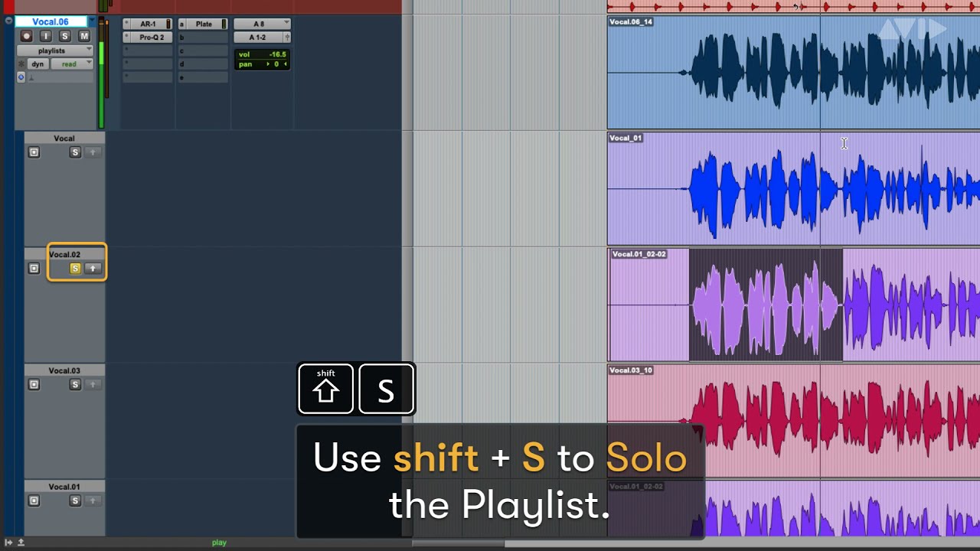
Task: Solo the Vocal.01 playlist lane
Action: coord(75,500)
